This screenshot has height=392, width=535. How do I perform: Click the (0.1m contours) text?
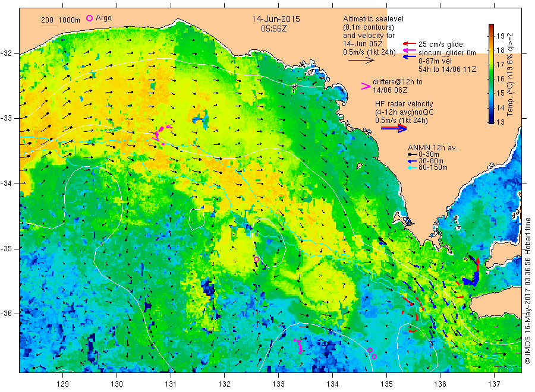[368, 27]
